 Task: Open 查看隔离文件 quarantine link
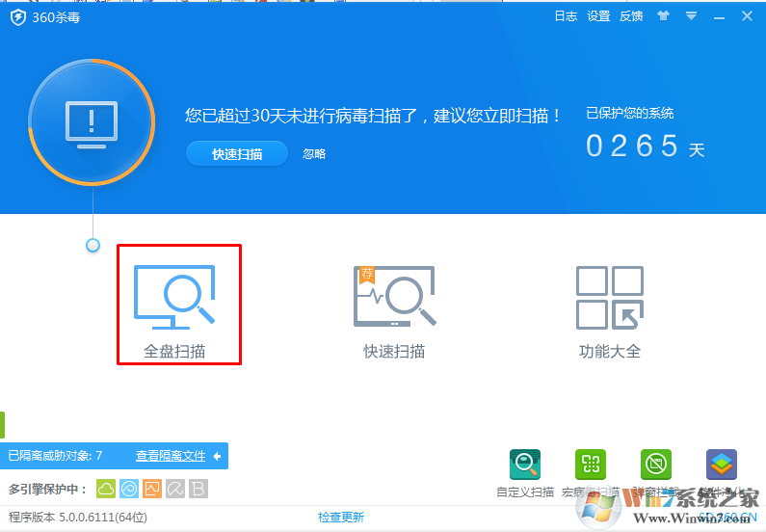(171, 456)
